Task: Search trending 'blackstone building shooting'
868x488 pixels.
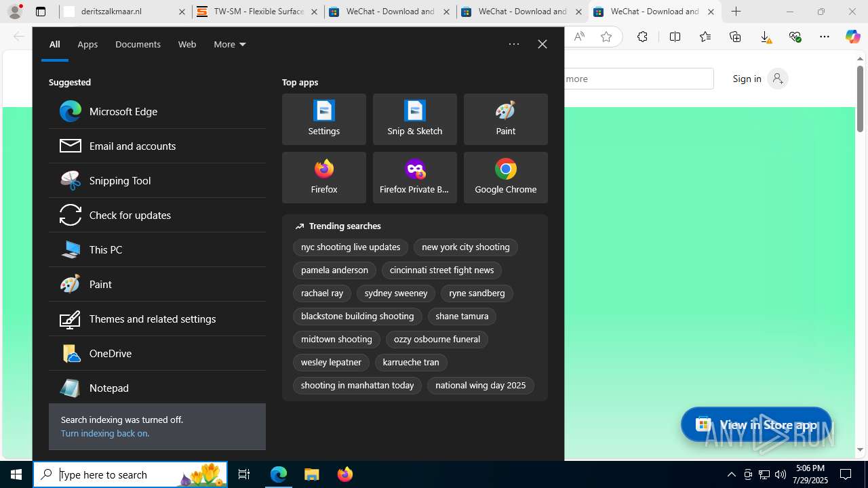Action: click(x=357, y=317)
